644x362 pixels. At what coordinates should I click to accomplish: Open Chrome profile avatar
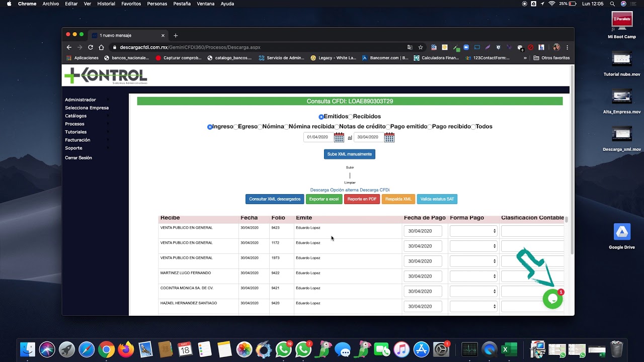556,47
